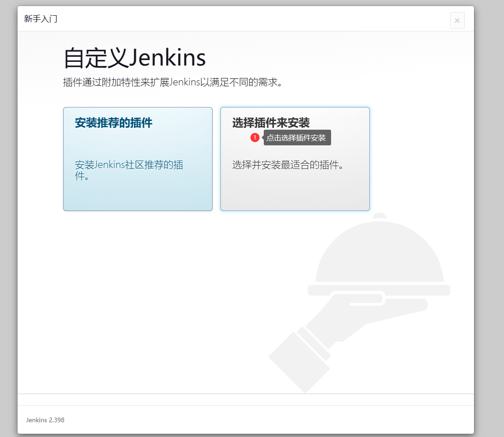Click the Jenkins 2.398 version text
The image size is (504, 437).
[45, 420]
